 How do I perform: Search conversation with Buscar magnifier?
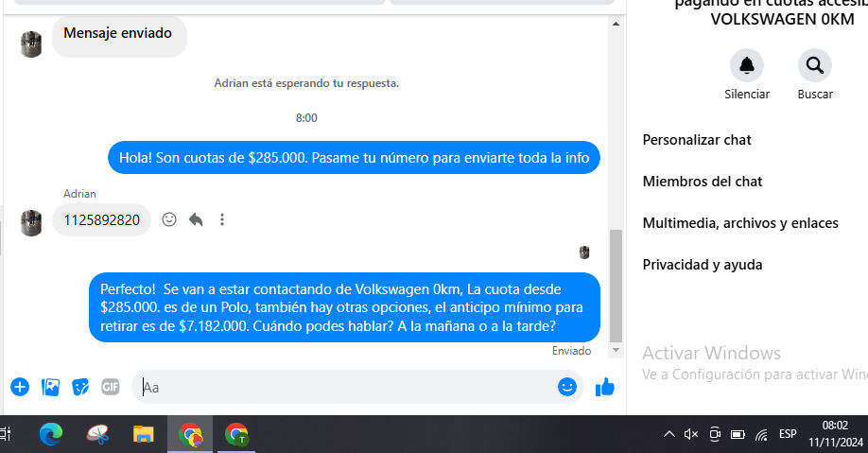815,65
